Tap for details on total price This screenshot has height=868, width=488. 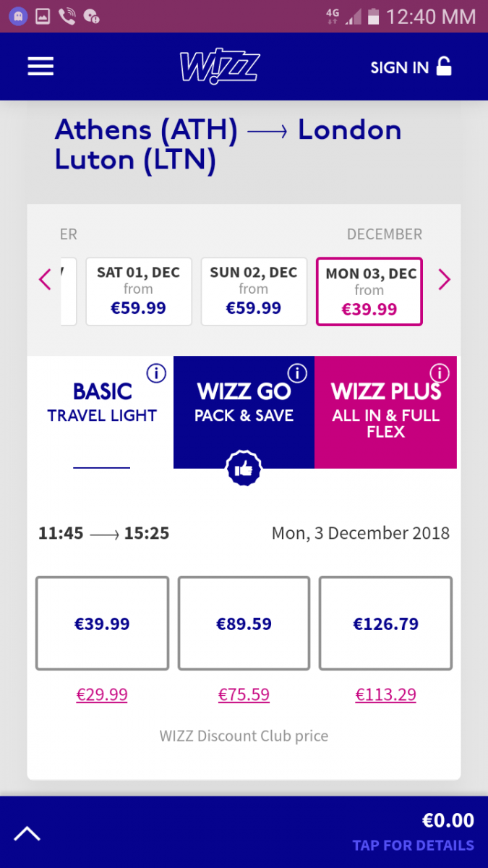(413, 845)
